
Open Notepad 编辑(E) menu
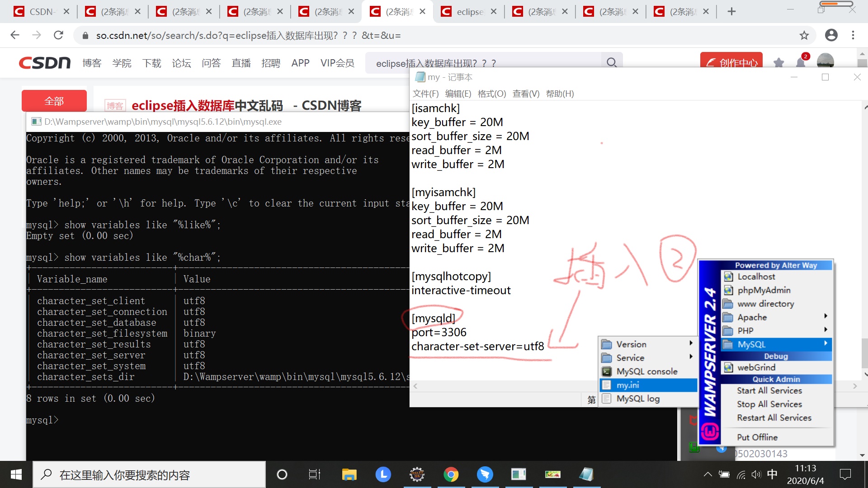[x=458, y=94]
